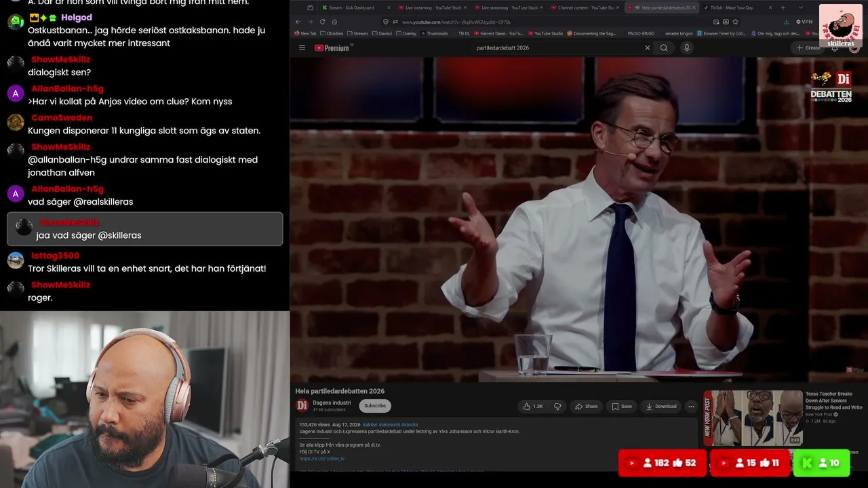868x488 pixels.
Task: Open the PAOLO-BINGO bookmark
Action: 641,33
